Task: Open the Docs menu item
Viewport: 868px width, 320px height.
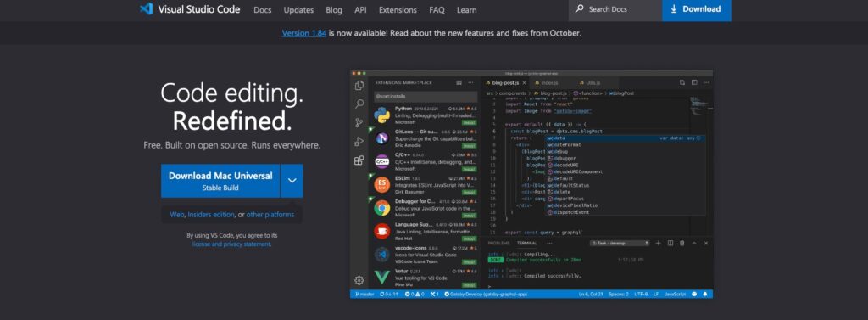Action: tap(263, 10)
